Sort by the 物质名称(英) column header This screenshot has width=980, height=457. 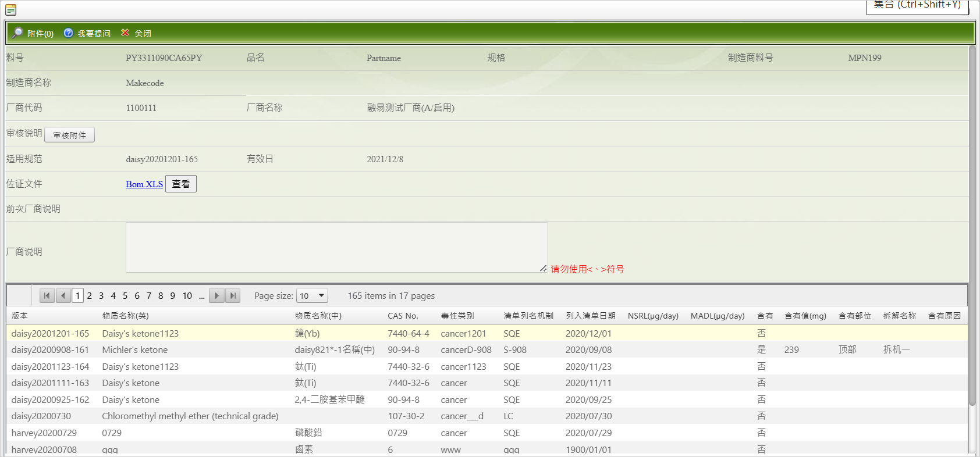(125, 316)
